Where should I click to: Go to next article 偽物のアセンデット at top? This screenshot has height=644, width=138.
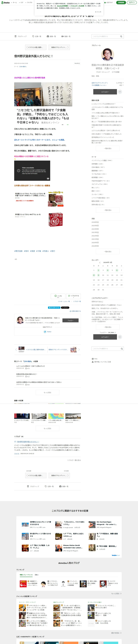tap(59, 47)
